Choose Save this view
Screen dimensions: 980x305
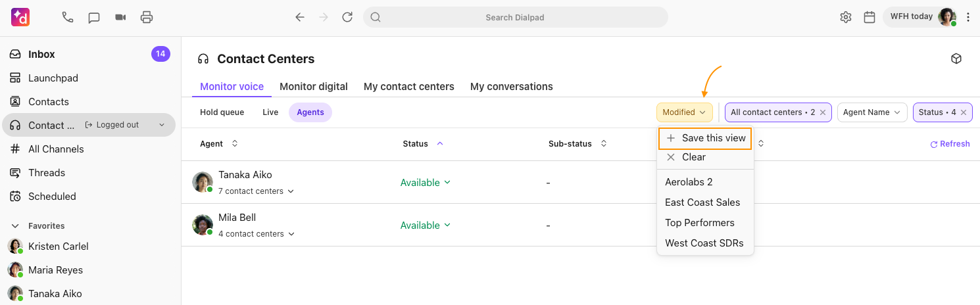coord(705,138)
